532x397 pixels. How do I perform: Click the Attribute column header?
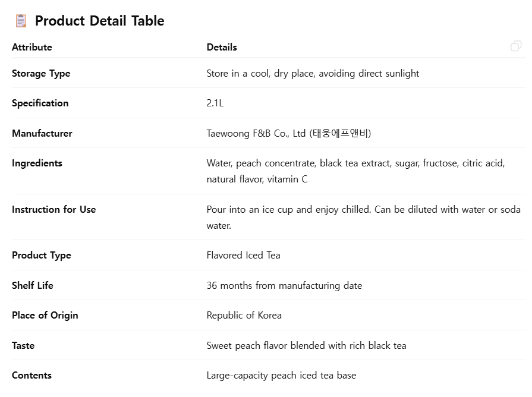coord(32,47)
